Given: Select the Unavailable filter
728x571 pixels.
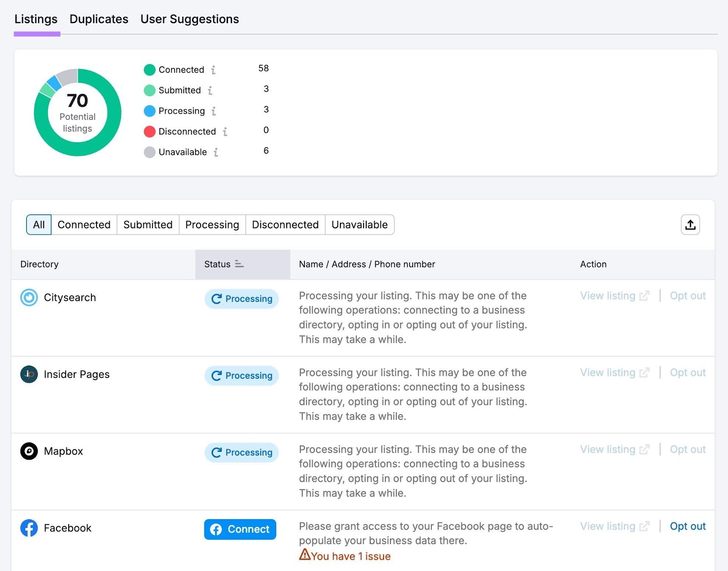Looking at the screenshot, I should (x=359, y=225).
